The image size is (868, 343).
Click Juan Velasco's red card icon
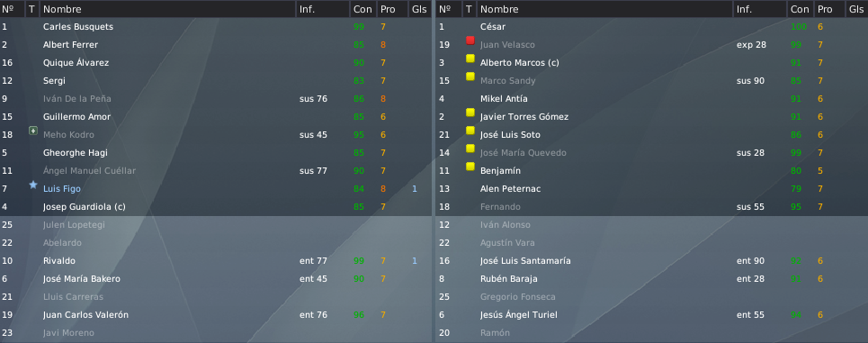click(x=470, y=41)
